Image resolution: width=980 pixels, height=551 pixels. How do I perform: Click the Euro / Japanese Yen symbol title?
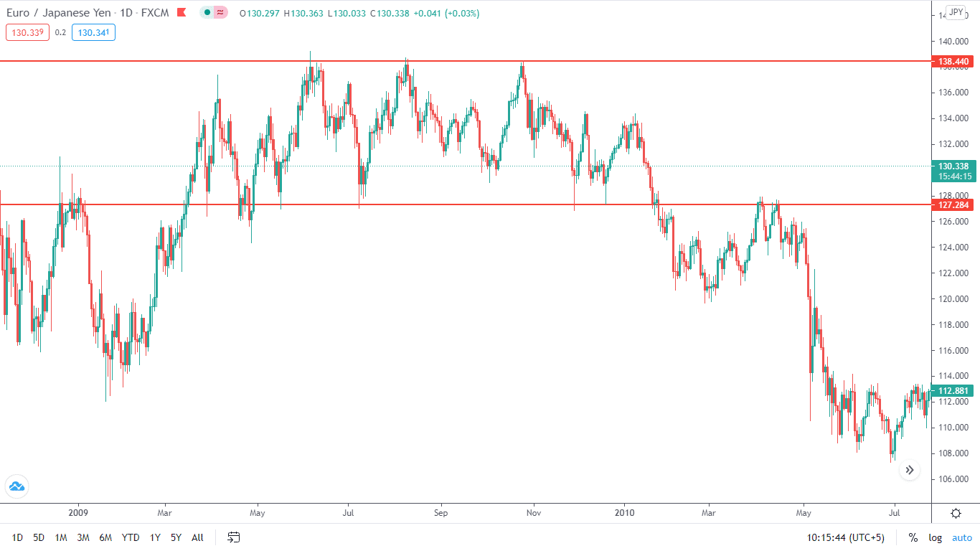(60, 13)
